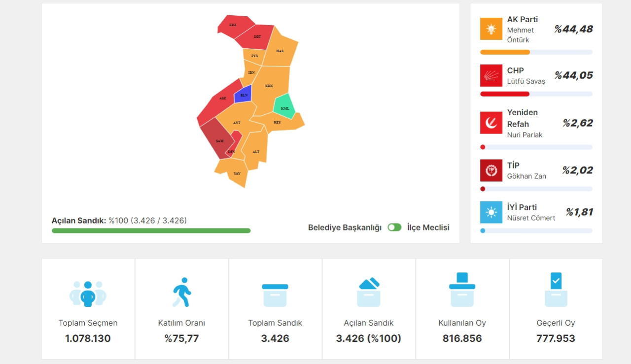Click the green Açılan Sandık progress bar
Screen dimensions: 631x364
[151, 231]
